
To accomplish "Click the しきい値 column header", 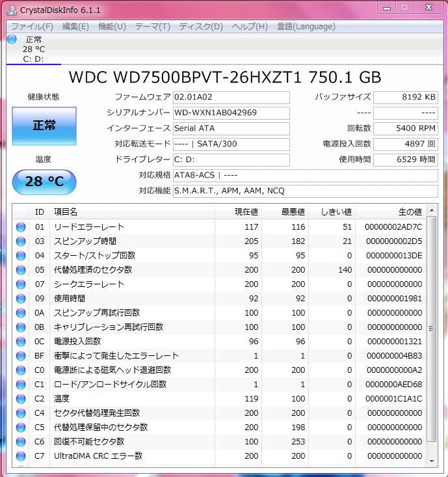I will click(332, 212).
